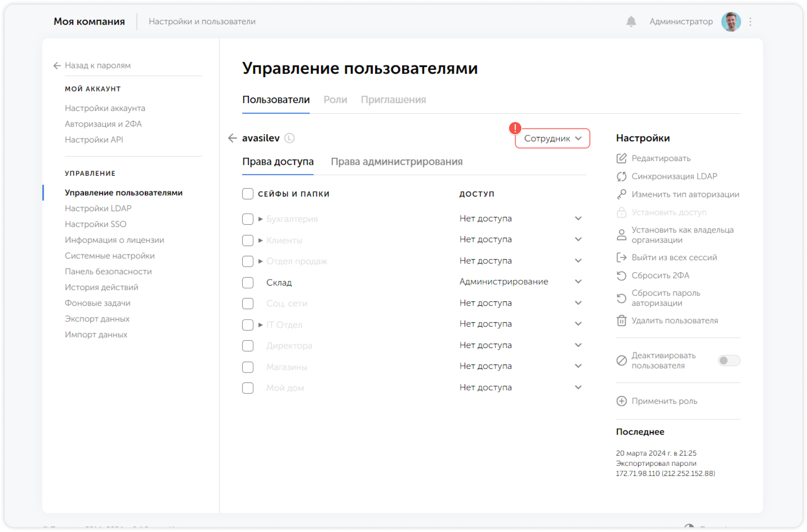807x532 pixels.
Task: Click the Изменить тип авторизации key icon
Action: point(622,194)
